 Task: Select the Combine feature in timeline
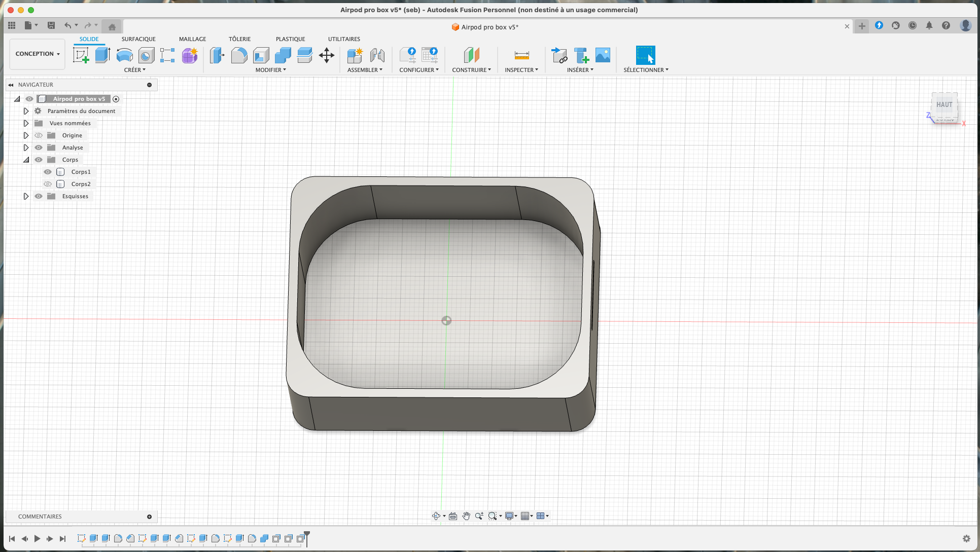click(264, 538)
